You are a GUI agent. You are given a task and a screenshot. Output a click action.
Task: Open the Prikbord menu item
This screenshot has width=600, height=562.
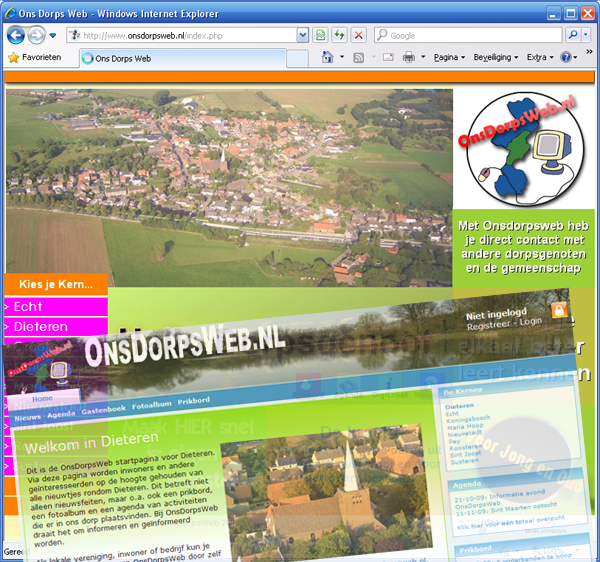coord(194,401)
